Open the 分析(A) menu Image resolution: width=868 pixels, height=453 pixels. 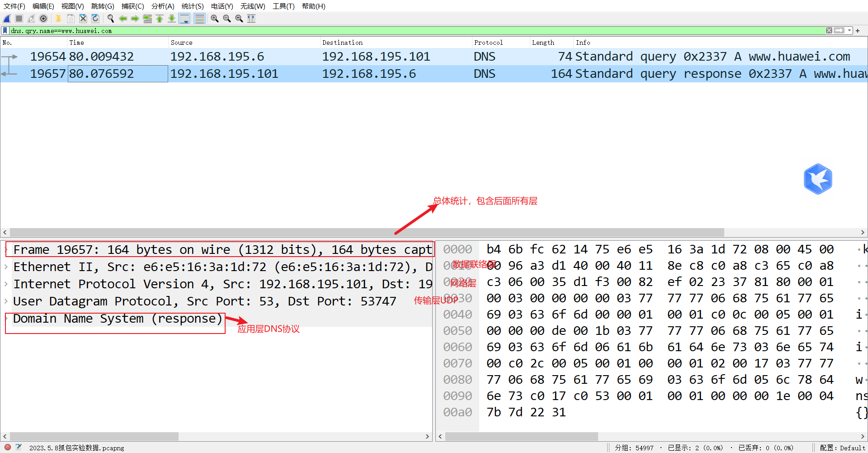click(163, 6)
